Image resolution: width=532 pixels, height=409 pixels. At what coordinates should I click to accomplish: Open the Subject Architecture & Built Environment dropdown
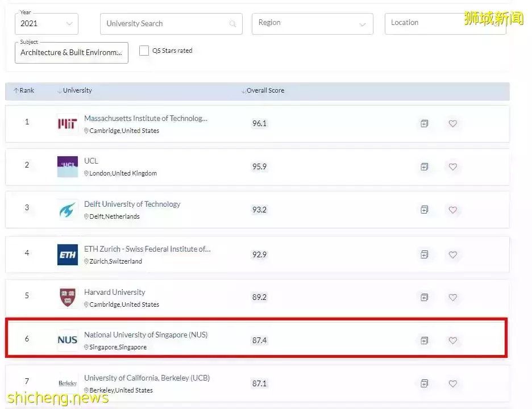(72, 52)
